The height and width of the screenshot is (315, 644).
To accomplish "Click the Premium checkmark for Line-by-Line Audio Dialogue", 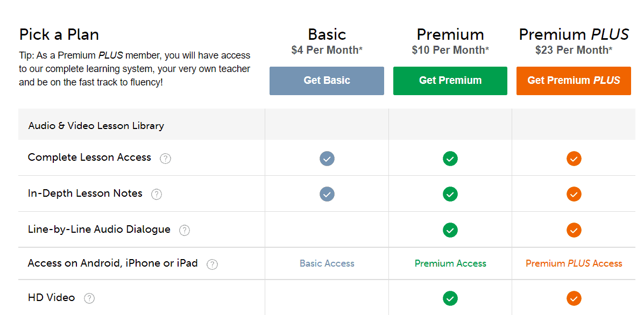I will pos(450,230).
